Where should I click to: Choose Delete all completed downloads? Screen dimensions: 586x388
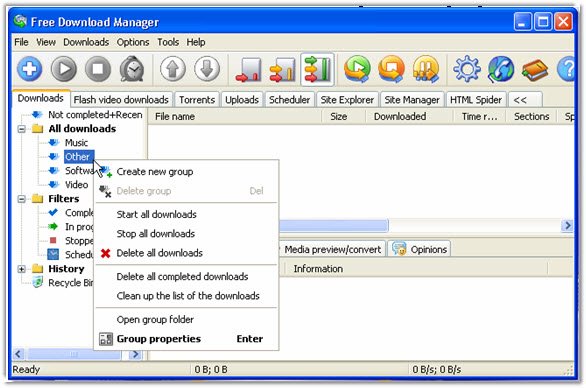[186, 277]
